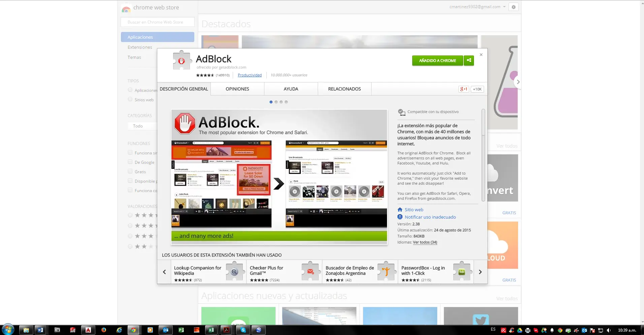Select the third screenshot carousel dot

(x=281, y=102)
